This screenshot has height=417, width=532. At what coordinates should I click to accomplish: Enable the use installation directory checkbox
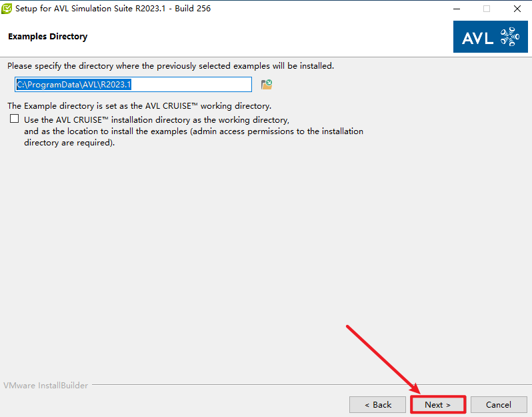point(15,119)
